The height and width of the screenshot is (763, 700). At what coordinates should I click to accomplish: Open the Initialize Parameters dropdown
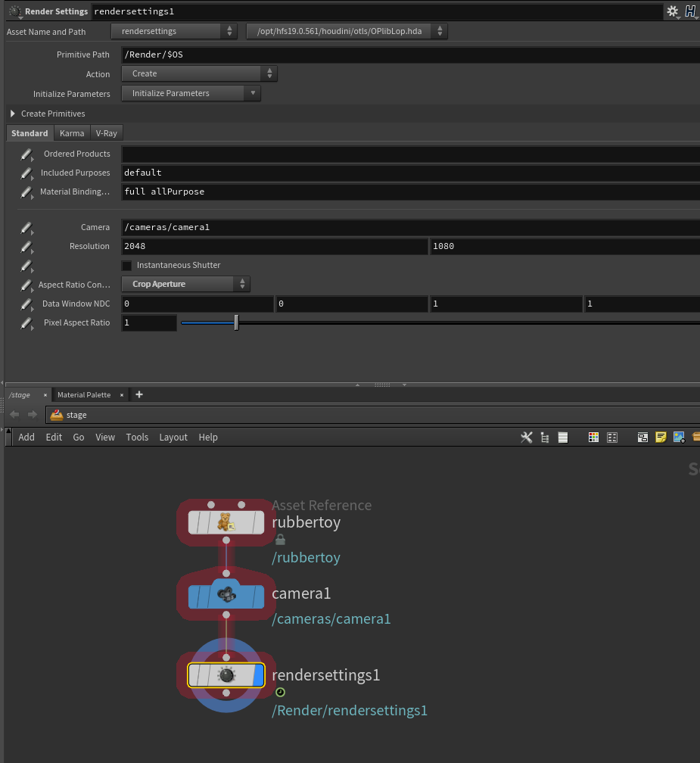point(191,93)
